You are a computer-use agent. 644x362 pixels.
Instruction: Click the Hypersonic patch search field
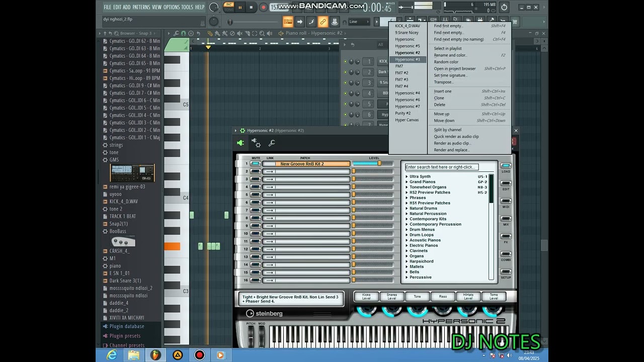click(x=442, y=167)
